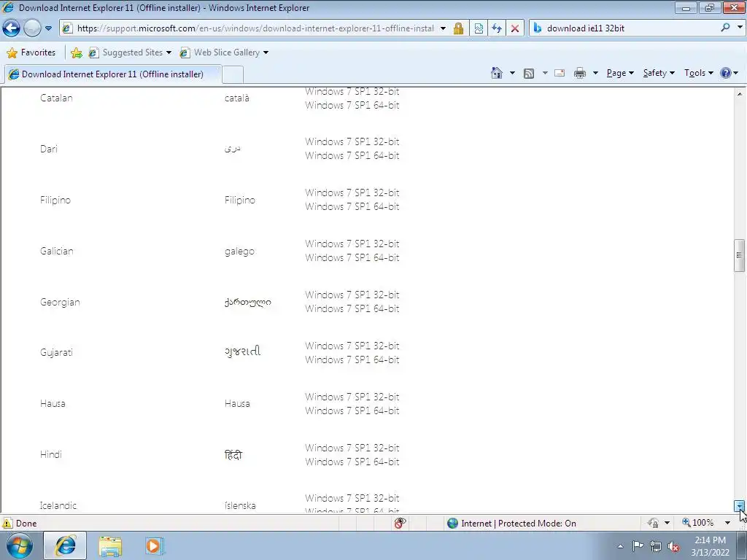Click the vertical scrollbar thumb

point(740,255)
